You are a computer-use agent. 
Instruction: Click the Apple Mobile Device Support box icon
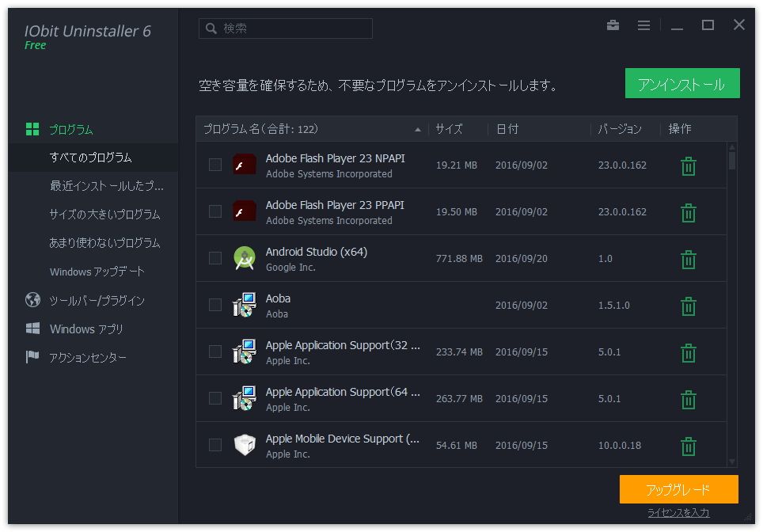[245, 445]
